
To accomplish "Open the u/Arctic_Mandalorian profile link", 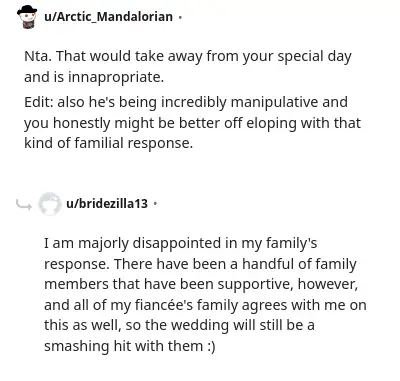I will (109, 16).
